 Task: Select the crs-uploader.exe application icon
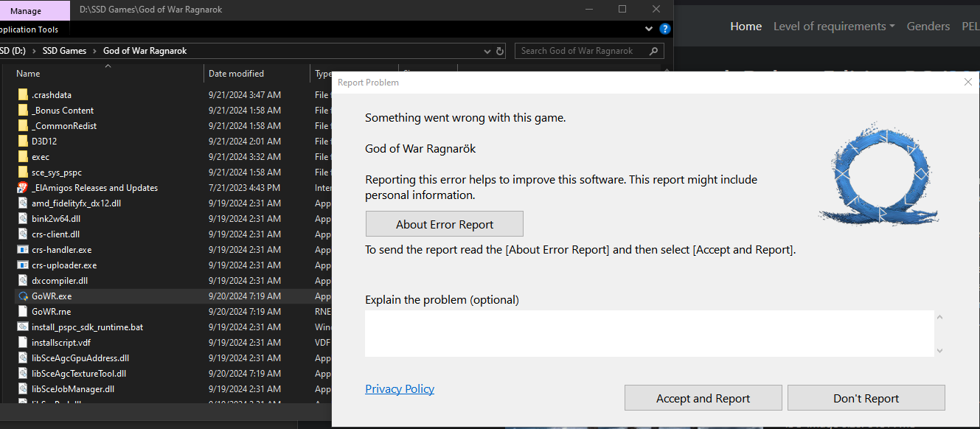click(x=22, y=265)
